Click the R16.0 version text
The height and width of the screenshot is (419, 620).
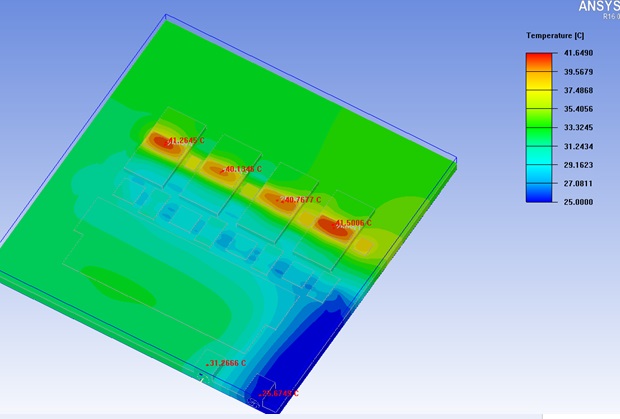[610, 17]
